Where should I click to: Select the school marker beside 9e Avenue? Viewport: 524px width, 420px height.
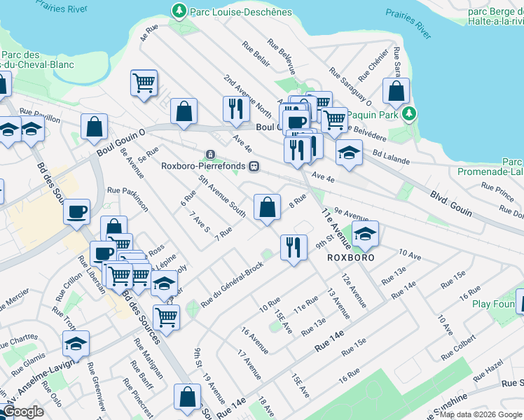(x=365, y=234)
